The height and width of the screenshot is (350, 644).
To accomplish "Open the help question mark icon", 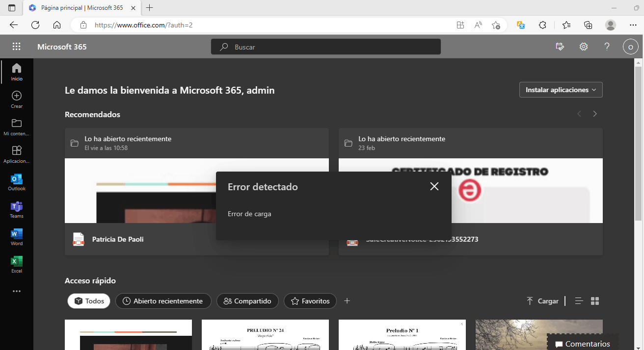I will coord(607,47).
